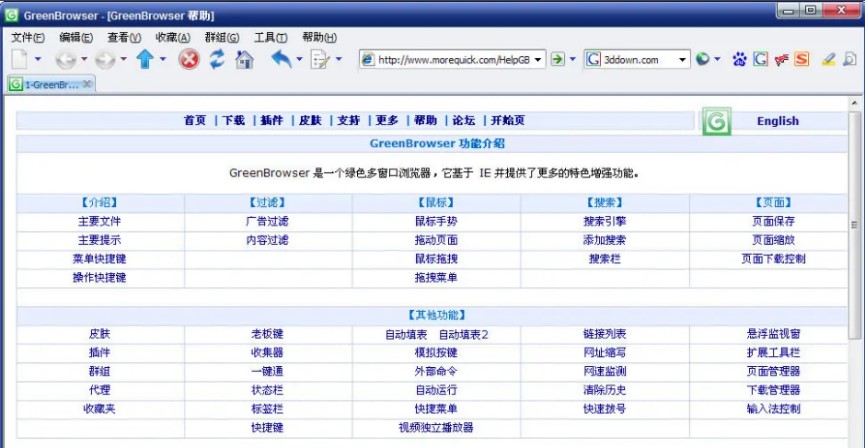Screen dimensions: 865x448
Task: Open the 文件 menu
Action: 27,37
